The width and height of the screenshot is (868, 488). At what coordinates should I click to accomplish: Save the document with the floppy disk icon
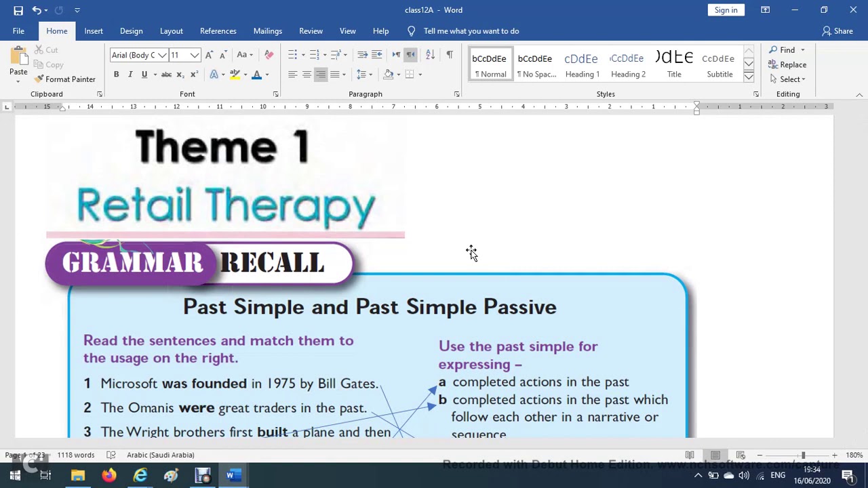[18, 10]
